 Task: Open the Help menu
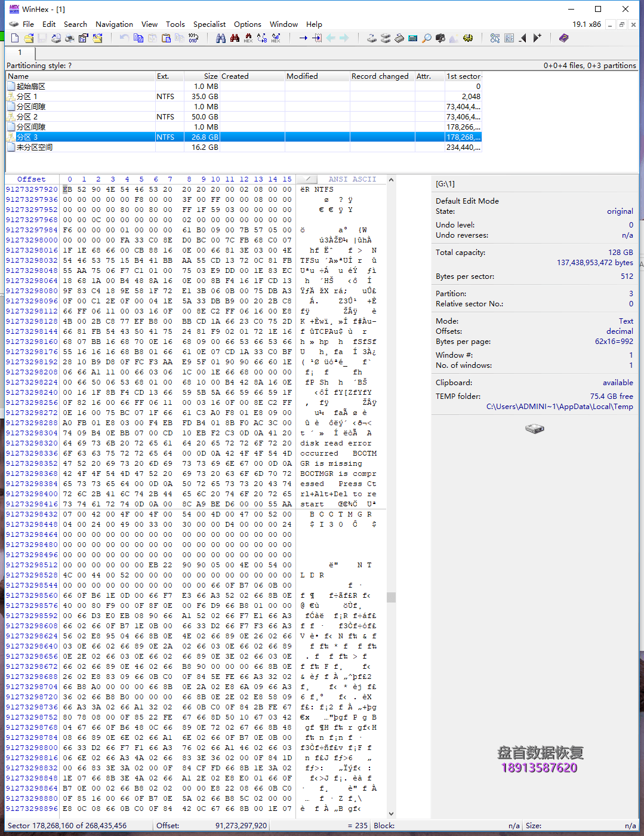[314, 24]
